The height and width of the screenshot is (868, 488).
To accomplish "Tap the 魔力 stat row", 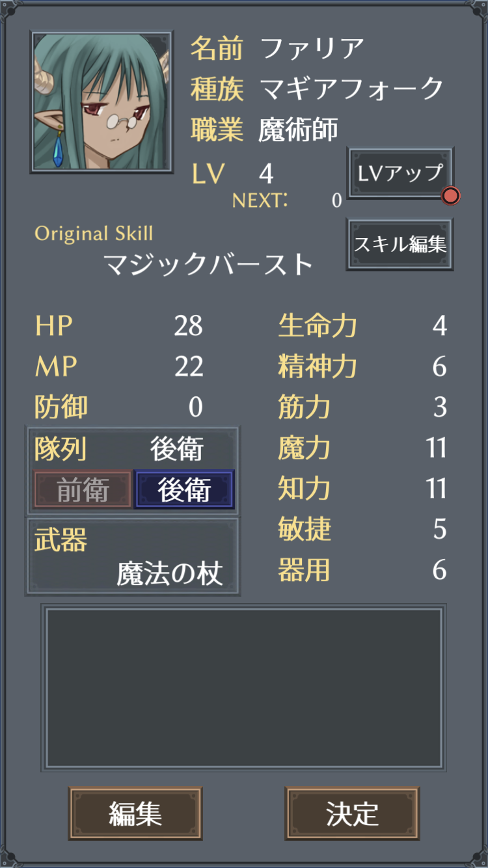I will tap(362, 448).
